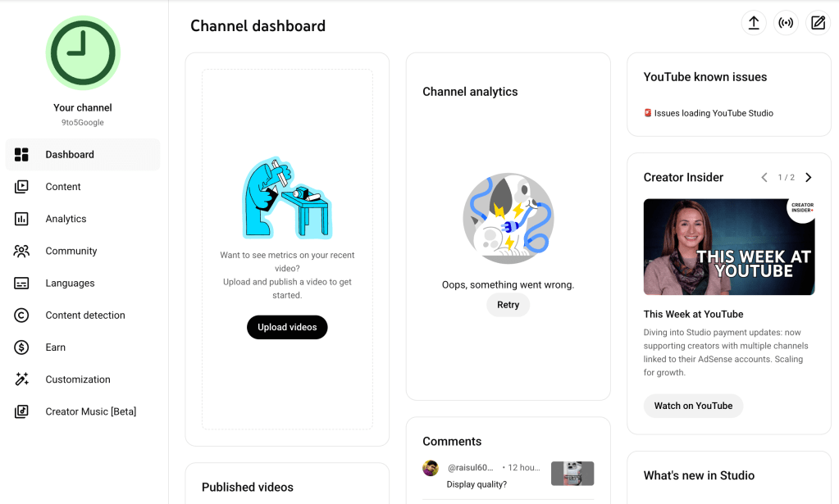Retry loading Channel analytics
Screen dimensions: 839x504
click(508, 304)
